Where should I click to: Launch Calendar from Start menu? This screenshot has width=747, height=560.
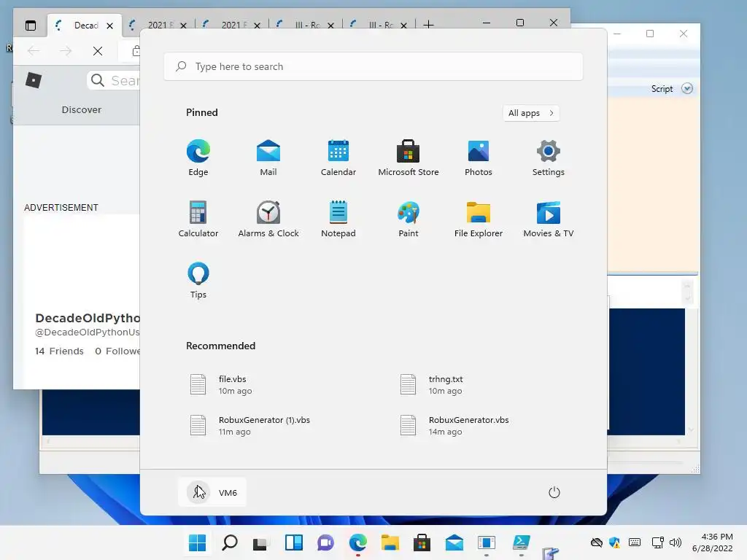pos(338,158)
